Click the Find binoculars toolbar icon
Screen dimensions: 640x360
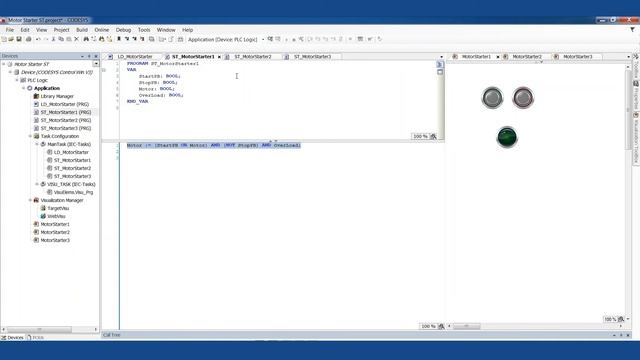click(x=86, y=39)
